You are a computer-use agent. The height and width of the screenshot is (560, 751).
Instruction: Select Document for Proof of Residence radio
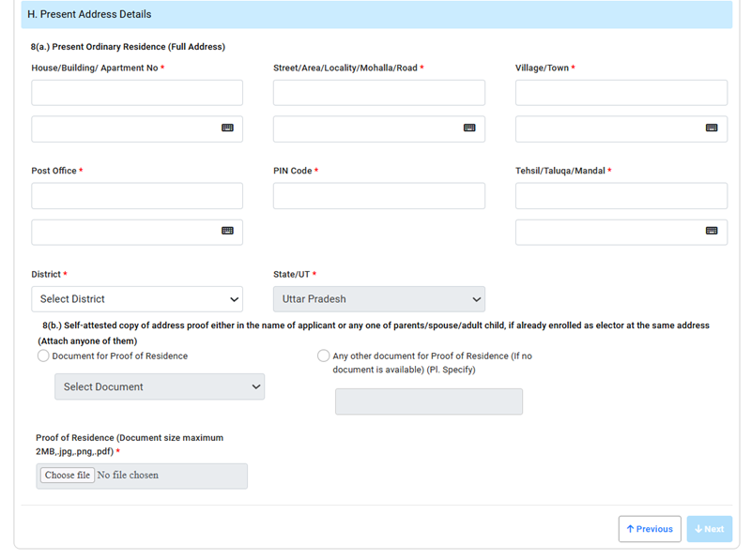[43, 356]
